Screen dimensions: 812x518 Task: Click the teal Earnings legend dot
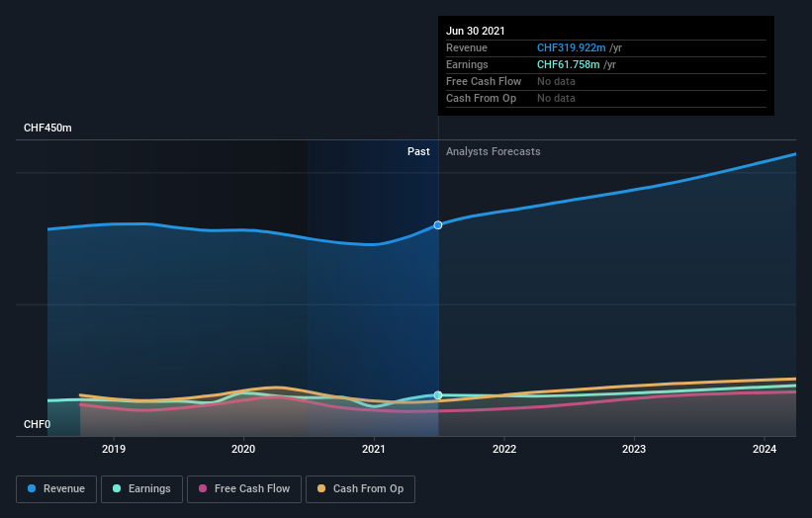117,488
